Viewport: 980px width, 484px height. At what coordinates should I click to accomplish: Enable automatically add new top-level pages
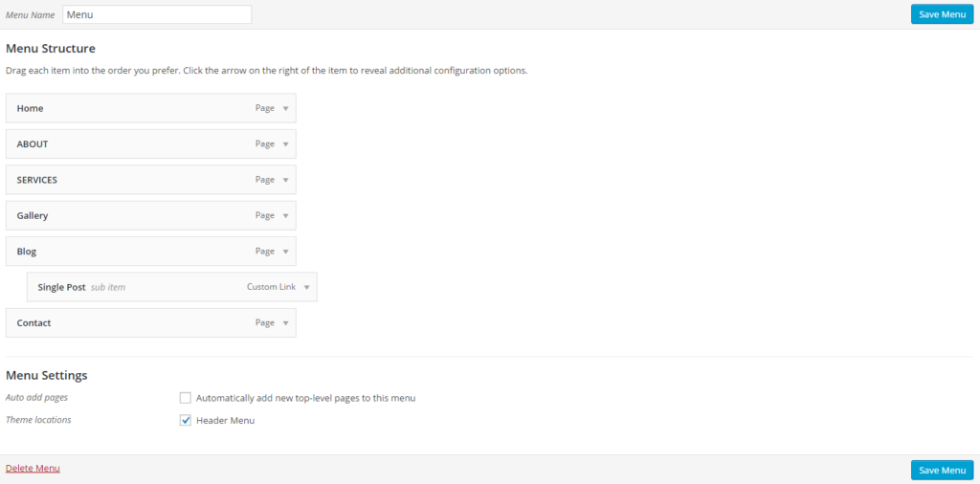186,398
